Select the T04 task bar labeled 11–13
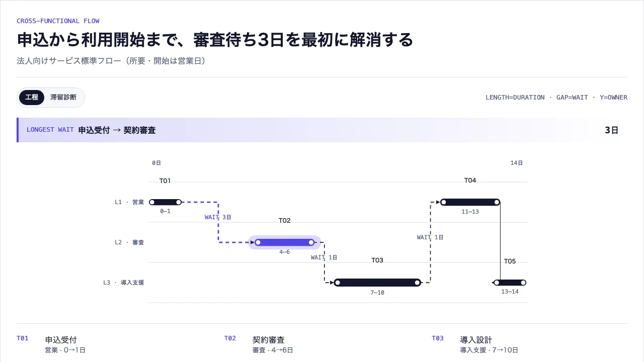 tap(470, 202)
